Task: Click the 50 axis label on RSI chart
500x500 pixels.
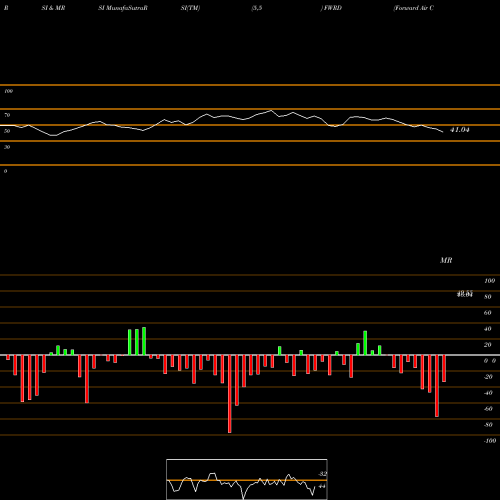Action: point(7,131)
